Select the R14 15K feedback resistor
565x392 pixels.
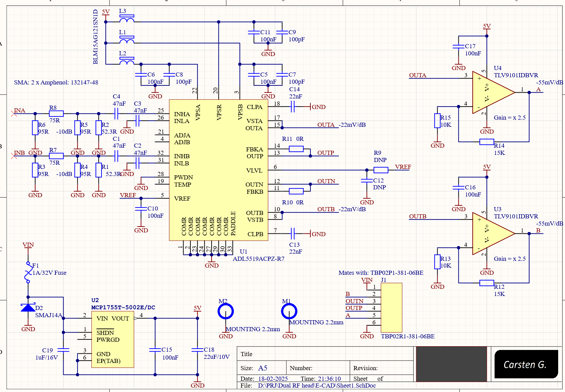(x=487, y=142)
